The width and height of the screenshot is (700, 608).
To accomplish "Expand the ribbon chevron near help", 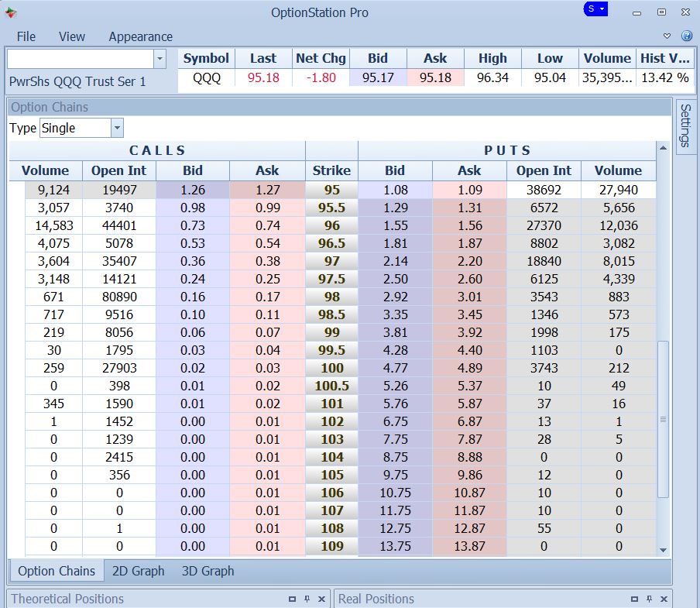I will point(667,36).
